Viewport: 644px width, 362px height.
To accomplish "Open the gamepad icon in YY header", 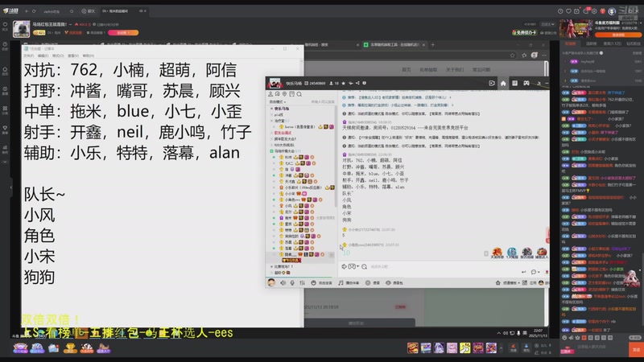I will coord(526,84).
